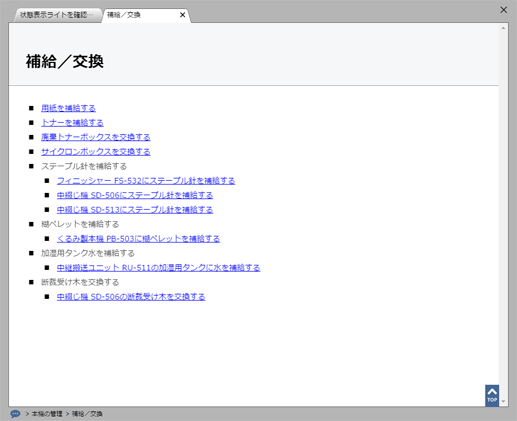Viewport: 517px width, 421px height.
Task: Open くるみ製本機 PB-503 glue pellet link
Action: point(138,239)
